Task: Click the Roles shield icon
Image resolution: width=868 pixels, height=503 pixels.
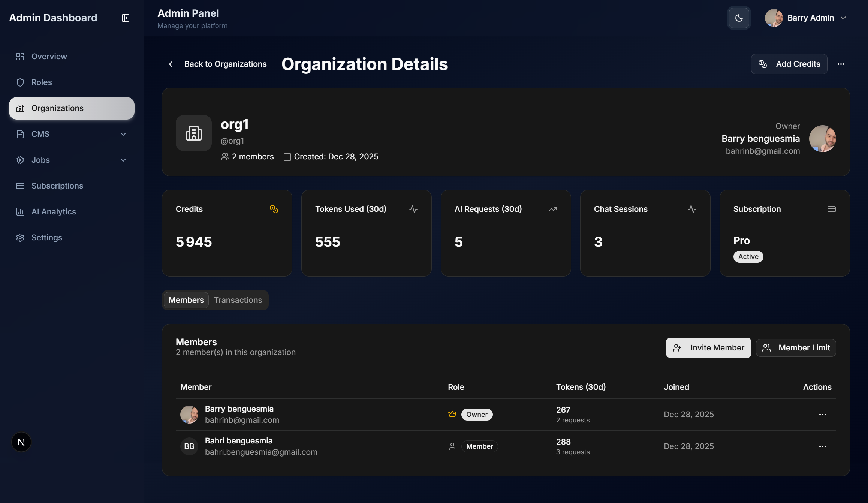Action: coord(20,82)
